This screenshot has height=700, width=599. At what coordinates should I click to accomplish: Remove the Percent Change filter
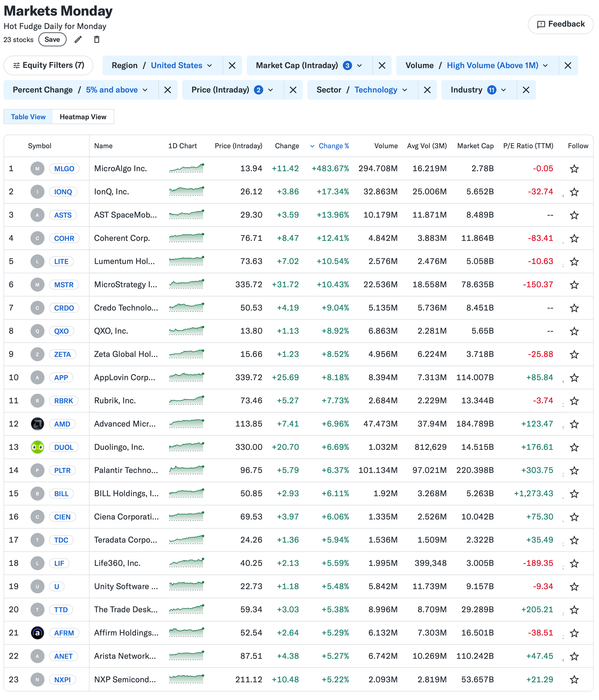click(168, 90)
